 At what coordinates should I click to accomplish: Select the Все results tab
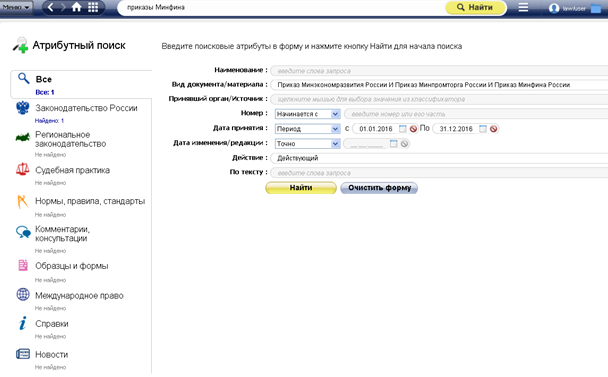(x=81, y=85)
